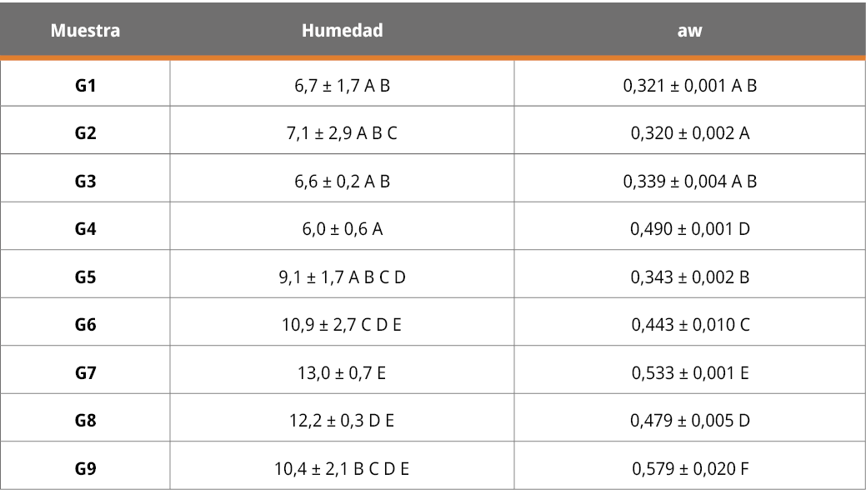Click humidity value 7,1 ± 2,9 A B C
The image size is (866, 504).
(x=342, y=132)
